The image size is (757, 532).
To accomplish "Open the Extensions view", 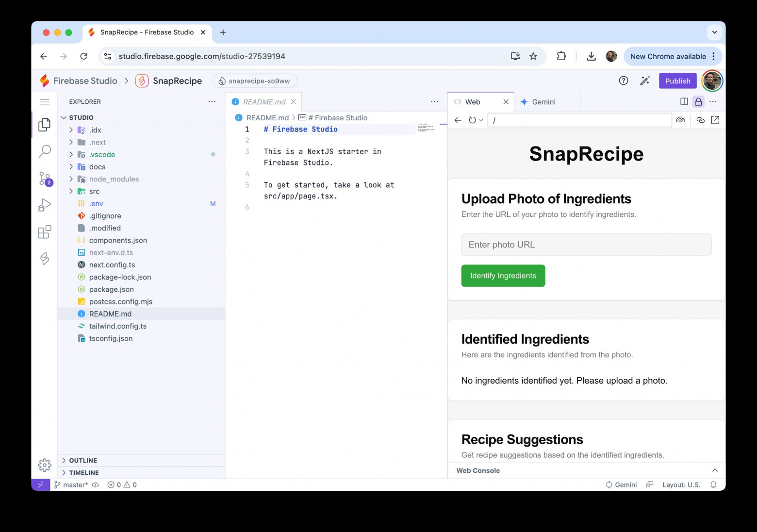I will click(x=45, y=232).
